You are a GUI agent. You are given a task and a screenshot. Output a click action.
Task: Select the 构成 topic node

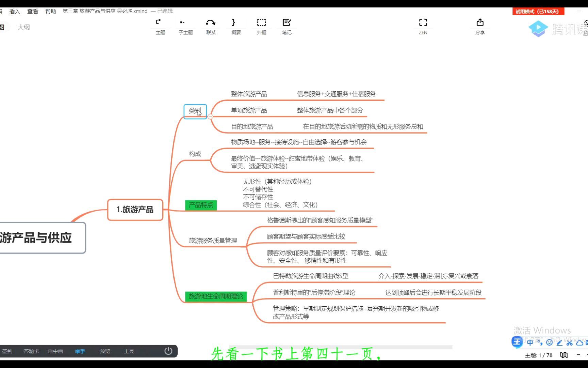195,154
